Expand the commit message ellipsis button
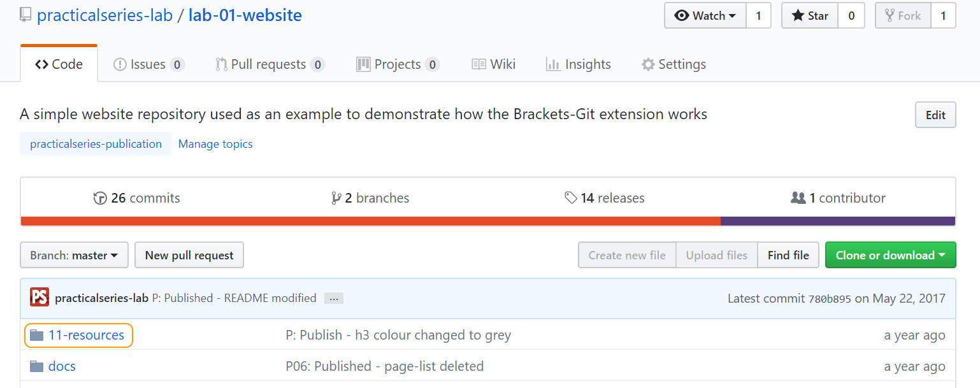 334,298
